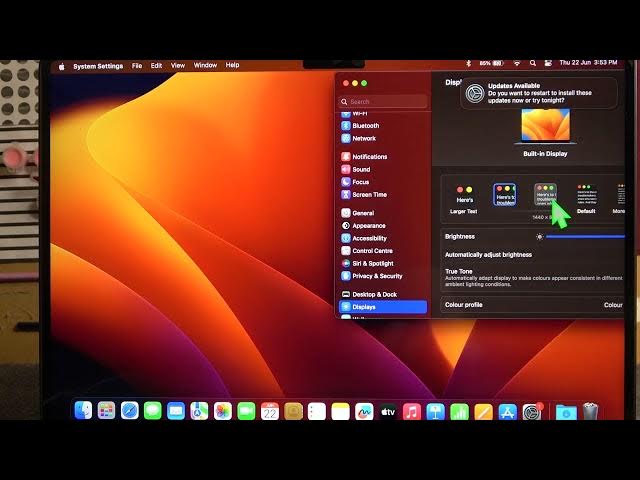Select Accessibility in the settings sidebar

(383, 238)
